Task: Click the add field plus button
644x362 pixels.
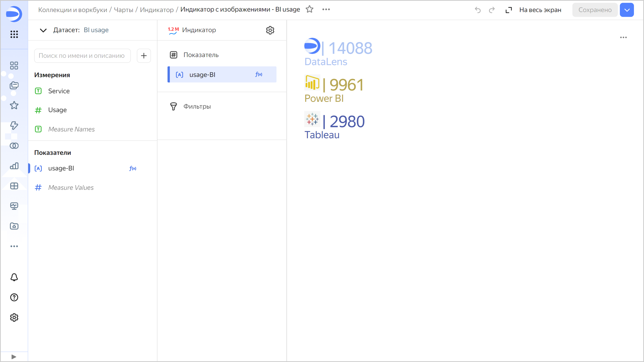Action: coord(144,56)
